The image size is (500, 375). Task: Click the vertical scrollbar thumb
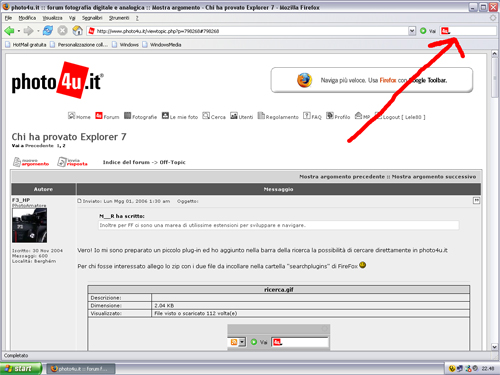pyautogui.click(x=495, y=78)
